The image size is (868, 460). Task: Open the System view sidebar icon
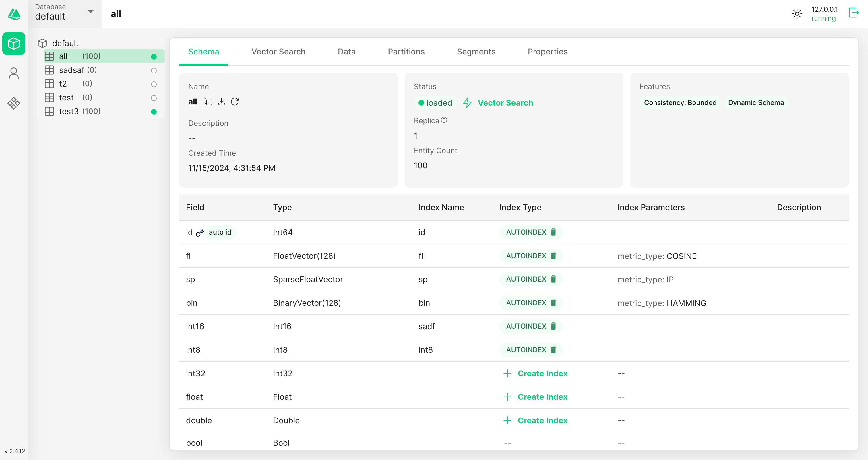[14, 103]
